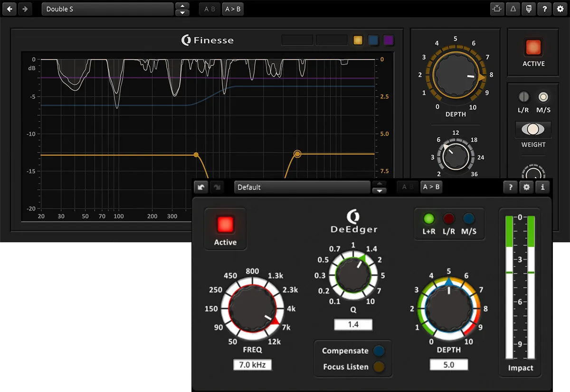This screenshot has height=392, width=570.
Task: Select the yellow band color swatch in Finesse
Action: [358, 40]
